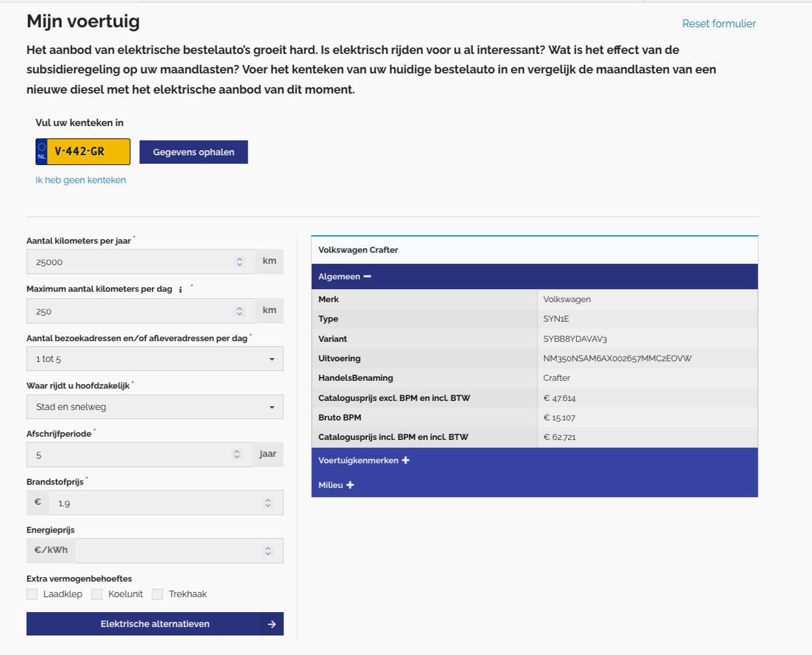
Task: Click the minus icon next to Algemeen
Action: click(367, 276)
